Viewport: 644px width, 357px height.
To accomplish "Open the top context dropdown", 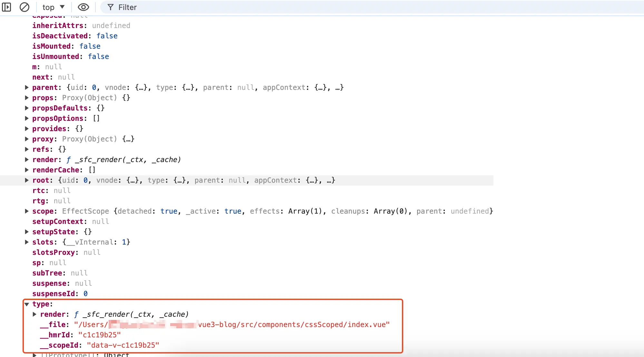I will click(54, 7).
